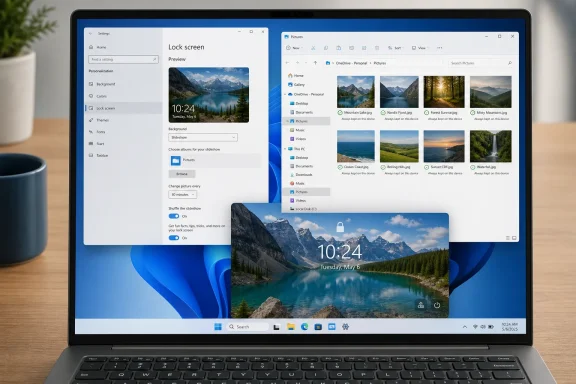The width and height of the screenshot is (576, 384).
Task: Click the forward arrow in File Explorer
Action: [297, 63]
